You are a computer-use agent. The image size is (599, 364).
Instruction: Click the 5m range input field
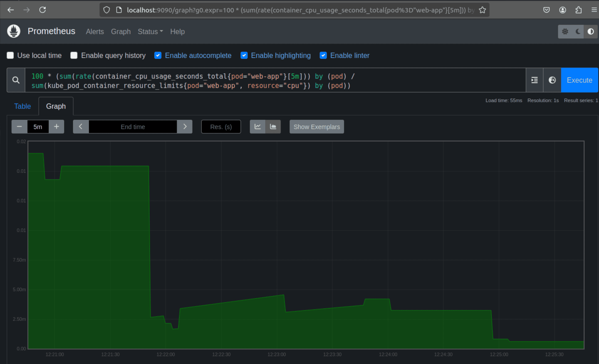click(38, 127)
